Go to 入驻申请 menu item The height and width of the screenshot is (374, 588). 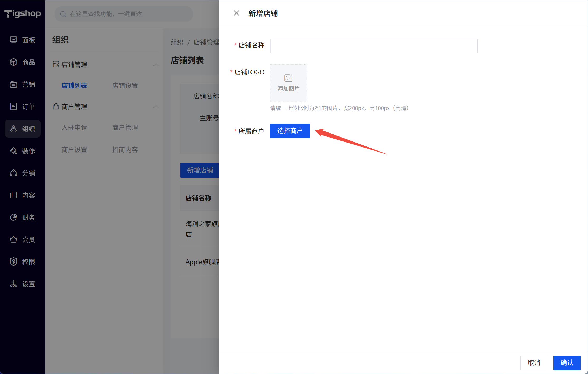(74, 127)
